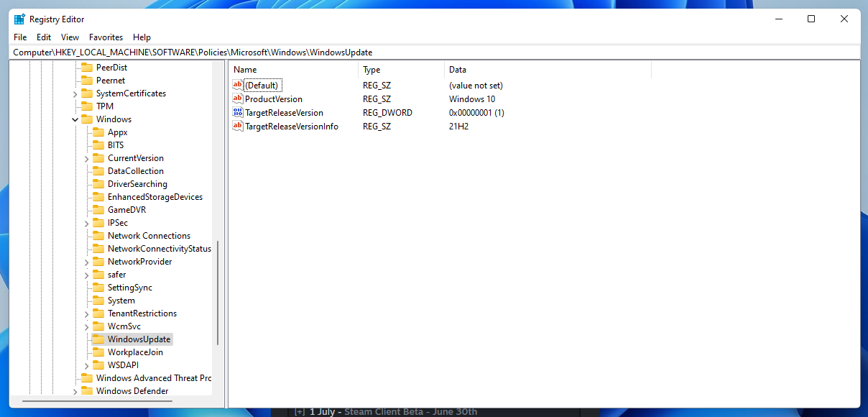This screenshot has width=868, height=417.
Task: Click the GameDVR folder icon
Action: (98, 210)
